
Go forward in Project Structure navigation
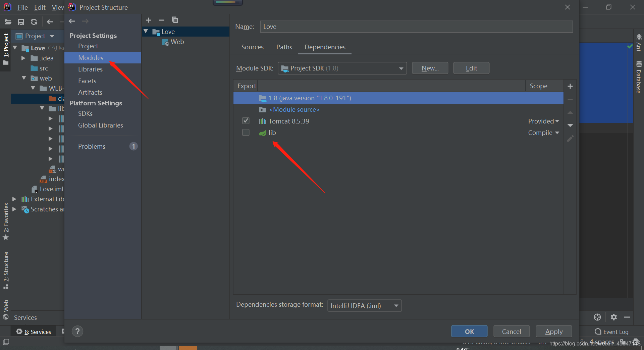[85, 21]
